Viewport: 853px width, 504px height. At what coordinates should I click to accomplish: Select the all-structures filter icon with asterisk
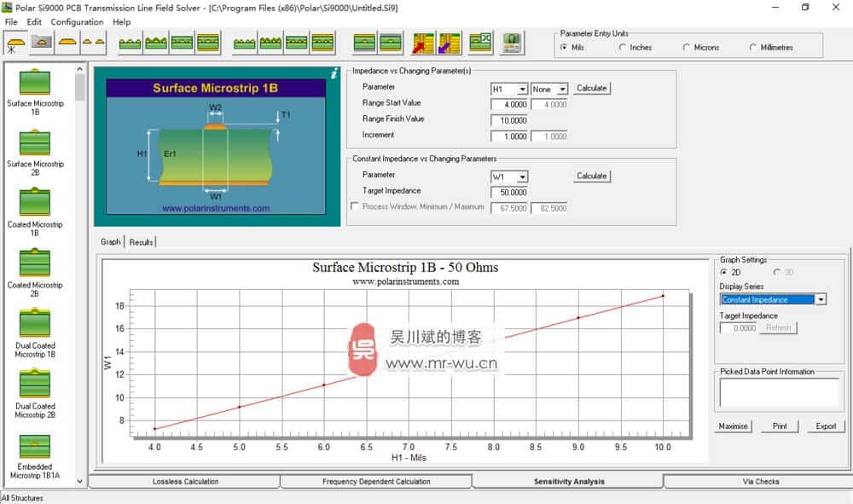[15, 43]
